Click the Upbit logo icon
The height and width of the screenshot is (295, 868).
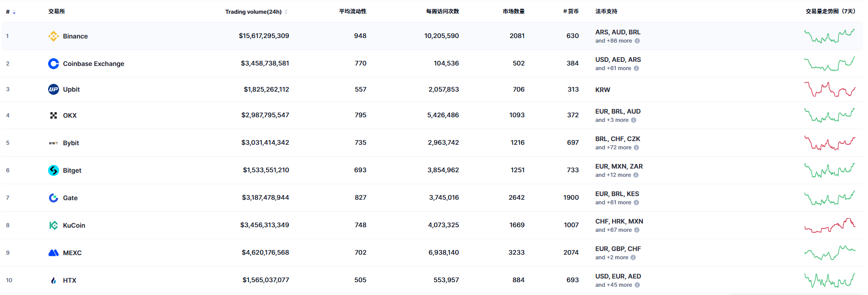54,89
